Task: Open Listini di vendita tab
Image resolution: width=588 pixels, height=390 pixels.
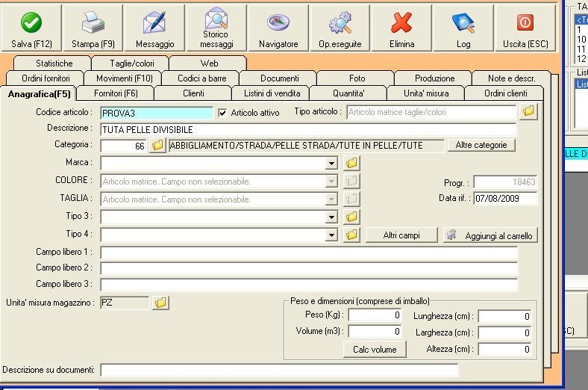Action: [x=272, y=93]
